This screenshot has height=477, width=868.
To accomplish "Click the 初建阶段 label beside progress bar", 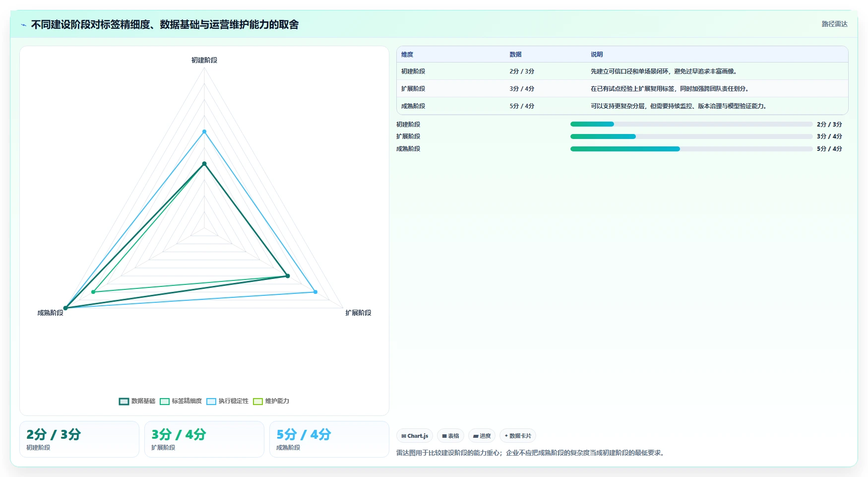I will click(x=408, y=125).
